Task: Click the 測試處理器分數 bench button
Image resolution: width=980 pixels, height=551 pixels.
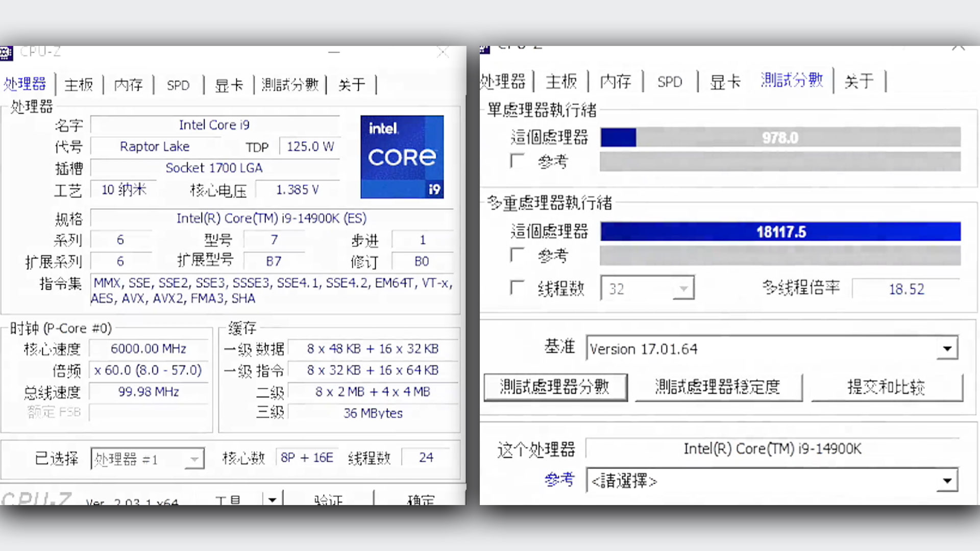Action: click(555, 387)
